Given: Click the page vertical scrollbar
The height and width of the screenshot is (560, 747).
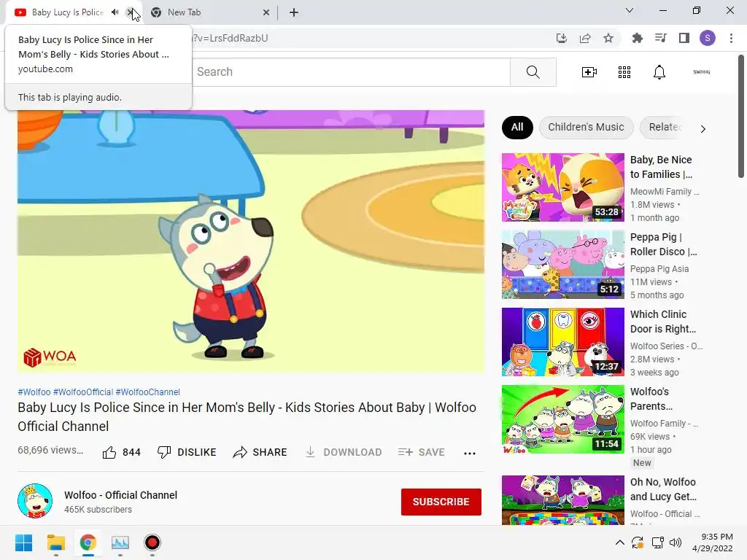Looking at the screenshot, I should (x=741, y=117).
